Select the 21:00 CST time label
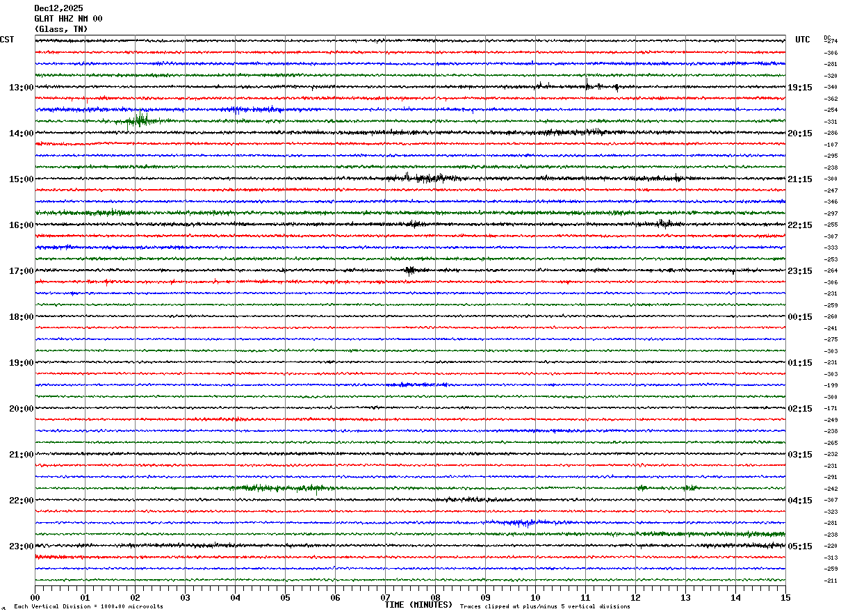841x616 pixels. (21, 455)
